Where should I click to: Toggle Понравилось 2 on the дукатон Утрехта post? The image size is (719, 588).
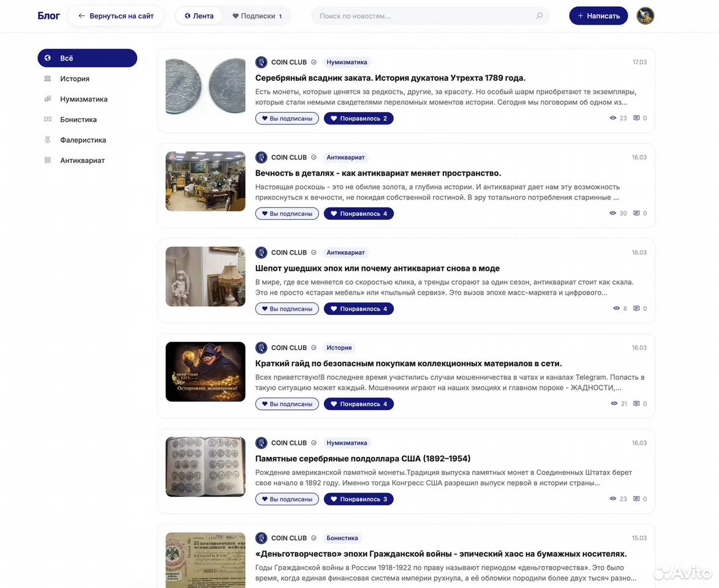[359, 118]
